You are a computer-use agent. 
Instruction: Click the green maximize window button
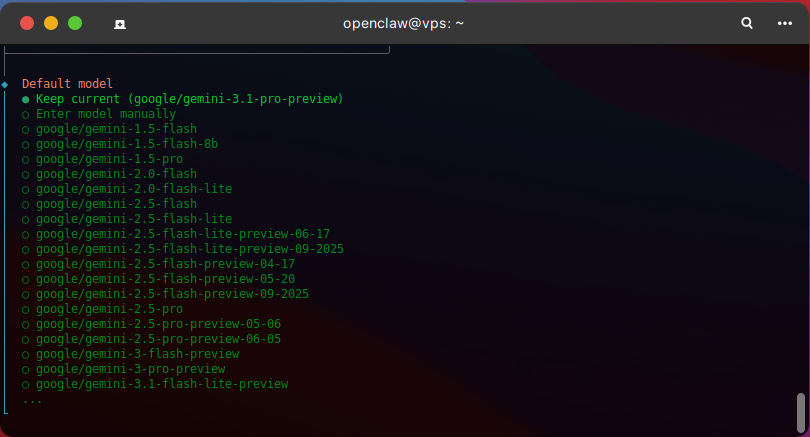75,23
